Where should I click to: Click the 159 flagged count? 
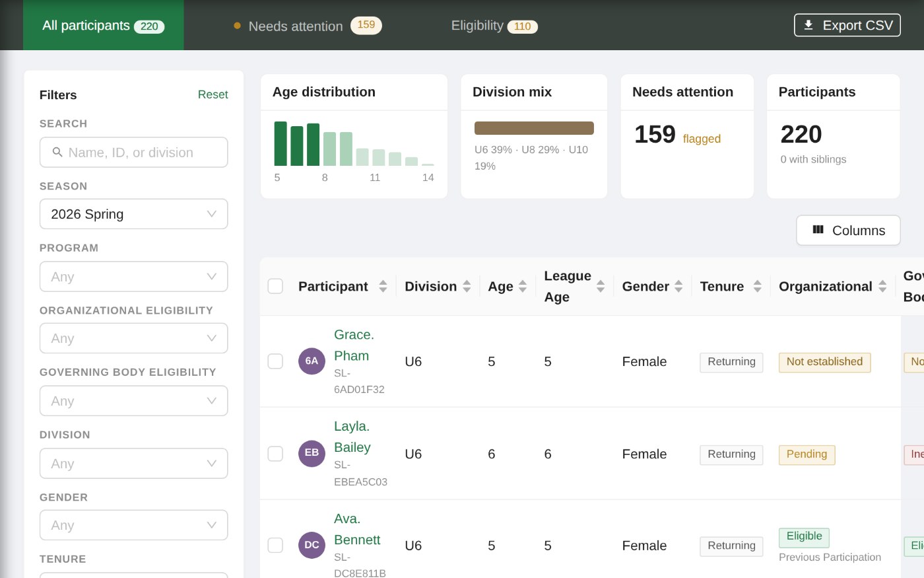[x=655, y=134]
